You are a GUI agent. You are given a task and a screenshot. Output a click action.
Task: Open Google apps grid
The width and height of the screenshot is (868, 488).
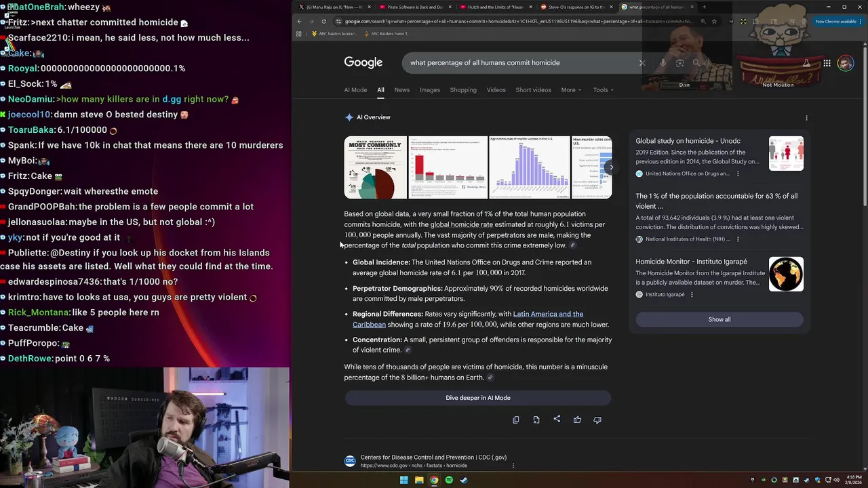[827, 63]
